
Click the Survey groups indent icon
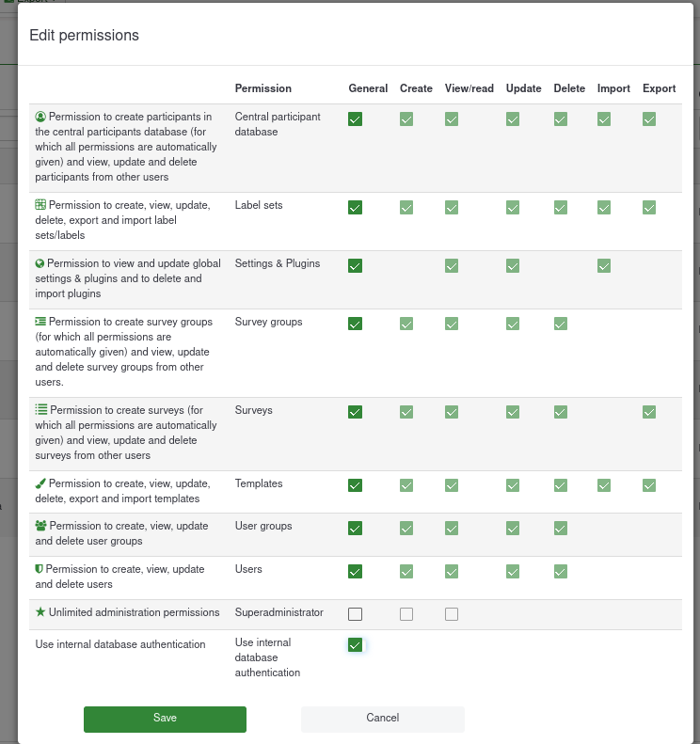(x=40, y=323)
